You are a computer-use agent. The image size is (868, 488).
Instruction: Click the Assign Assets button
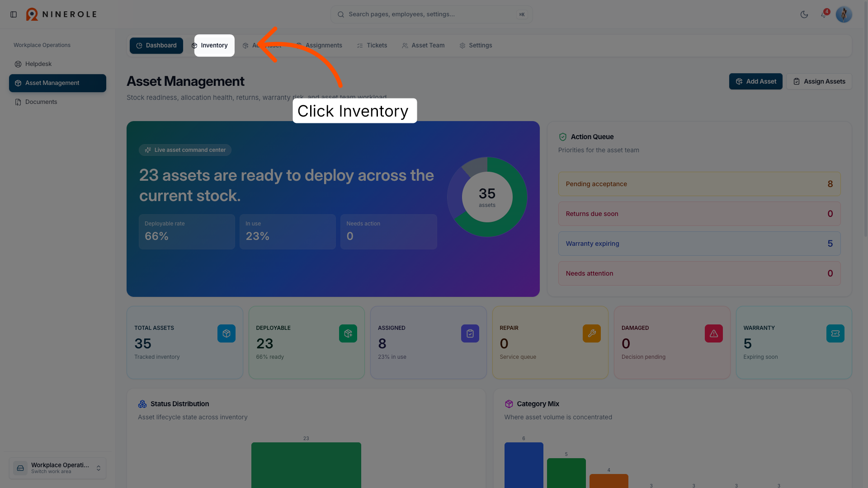pyautogui.click(x=819, y=81)
